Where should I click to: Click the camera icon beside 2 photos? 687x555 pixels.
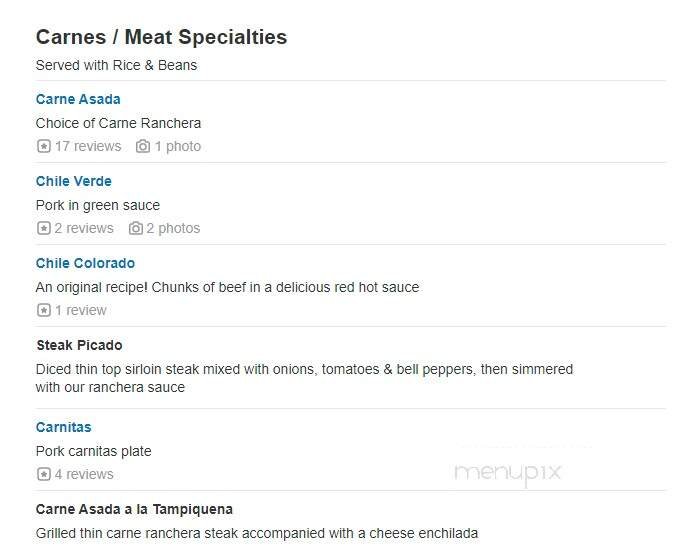(135, 228)
